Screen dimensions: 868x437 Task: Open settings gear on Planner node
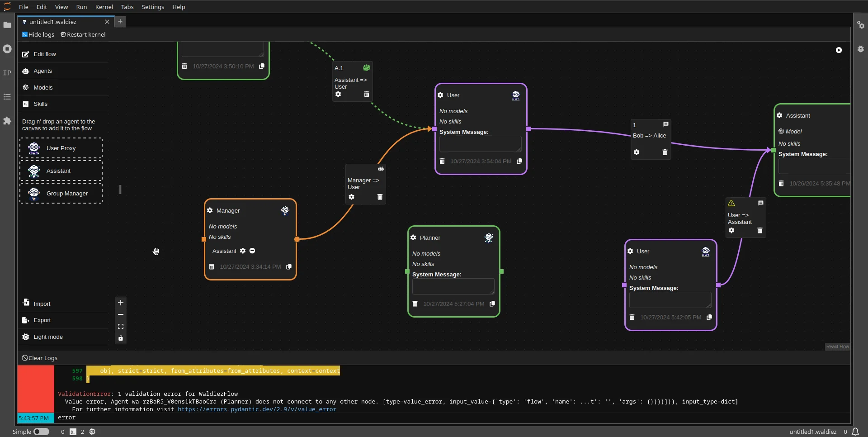click(413, 237)
